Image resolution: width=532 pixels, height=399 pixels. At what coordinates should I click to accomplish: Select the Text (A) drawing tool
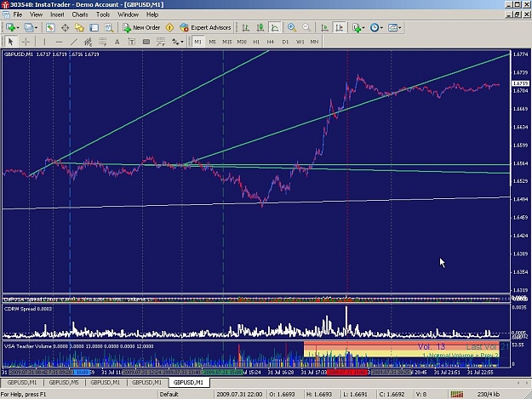tap(117, 42)
